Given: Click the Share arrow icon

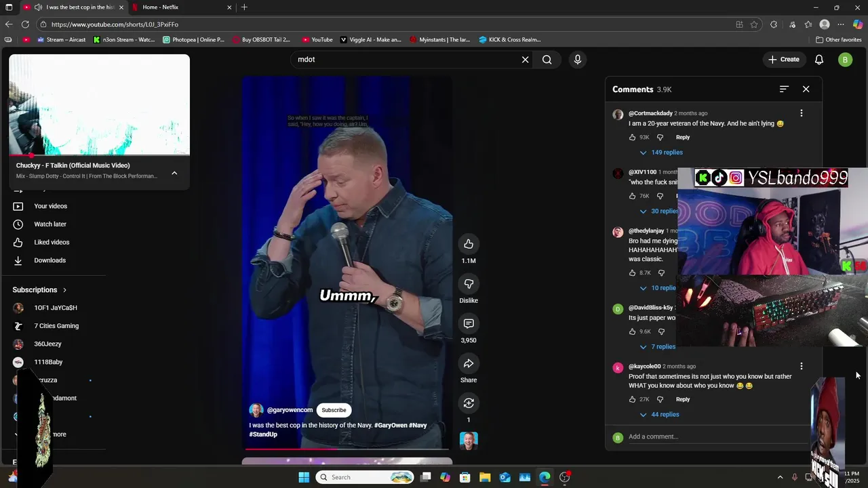Looking at the screenshot, I should pyautogui.click(x=469, y=363).
